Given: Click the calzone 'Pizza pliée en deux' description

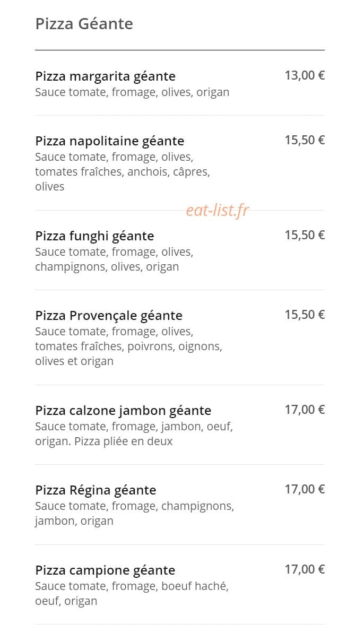Looking at the screenshot, I should coord(103,441).
